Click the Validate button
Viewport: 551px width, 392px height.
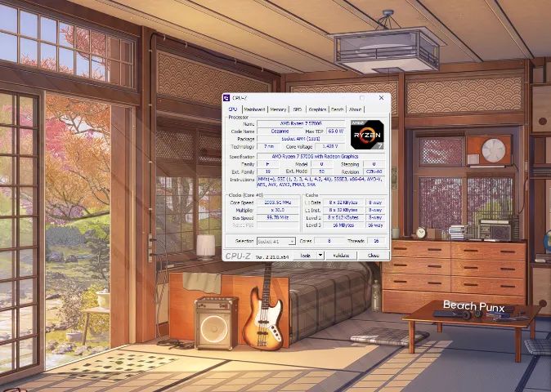coord(341,256)
